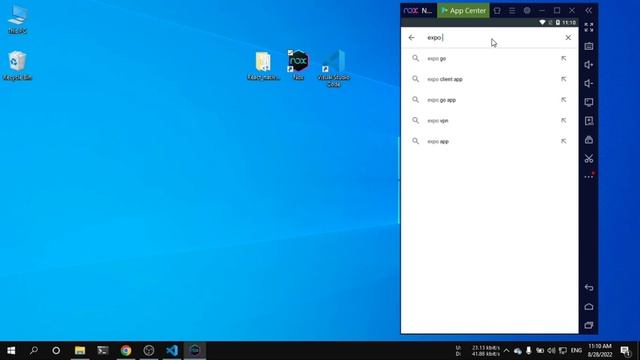Select the react native folder on desktop
This screenshot has height=360, width=640.
point(263,66)
